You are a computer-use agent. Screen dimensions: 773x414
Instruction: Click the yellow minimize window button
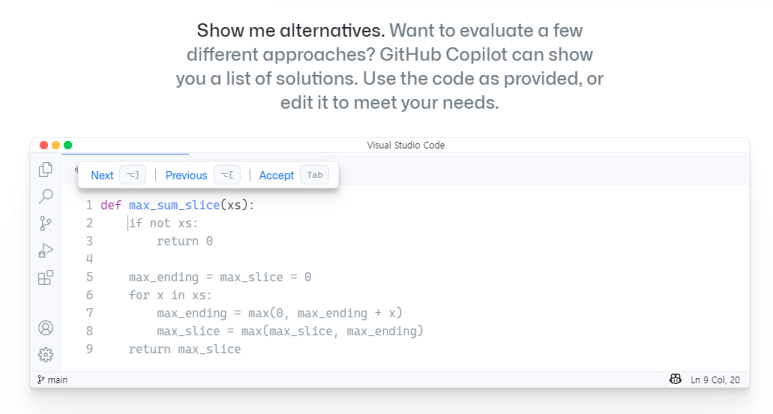[x=56, y=145]
